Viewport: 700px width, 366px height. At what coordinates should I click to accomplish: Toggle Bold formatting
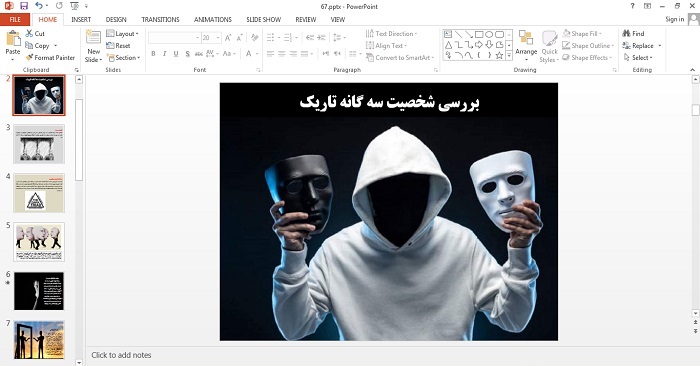(153, 54)
